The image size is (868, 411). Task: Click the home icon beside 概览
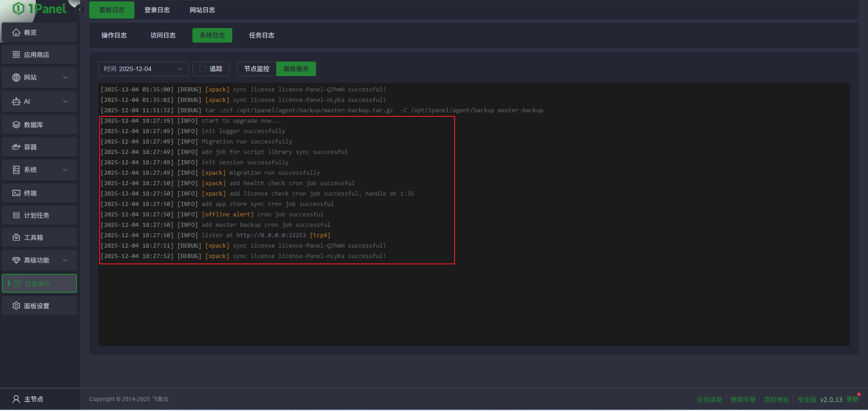pos(16,33)
